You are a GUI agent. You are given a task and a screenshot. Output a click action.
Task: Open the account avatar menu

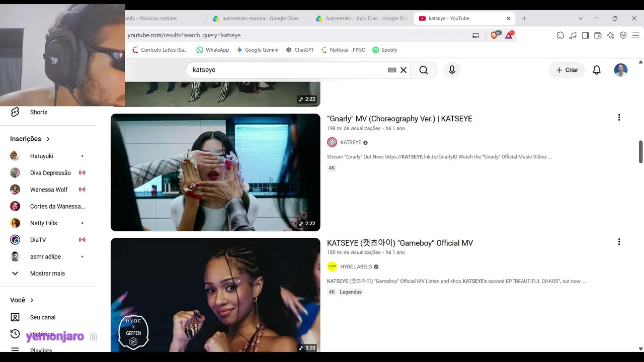621,70
